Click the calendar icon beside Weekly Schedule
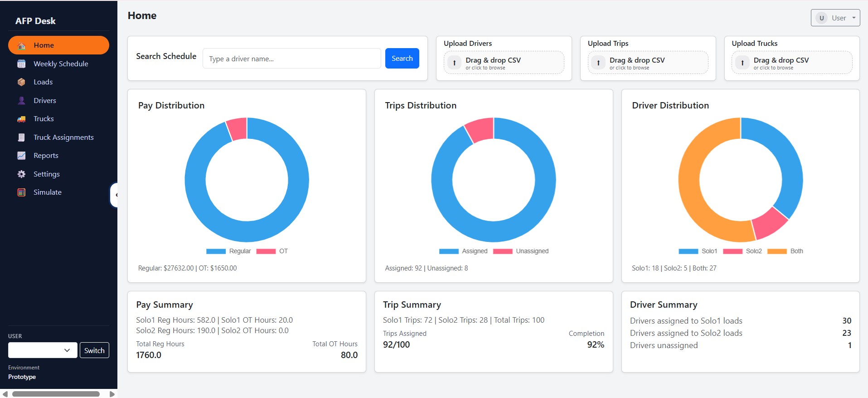The height and width of the screenshot is (398, 868). pos(21,64)
